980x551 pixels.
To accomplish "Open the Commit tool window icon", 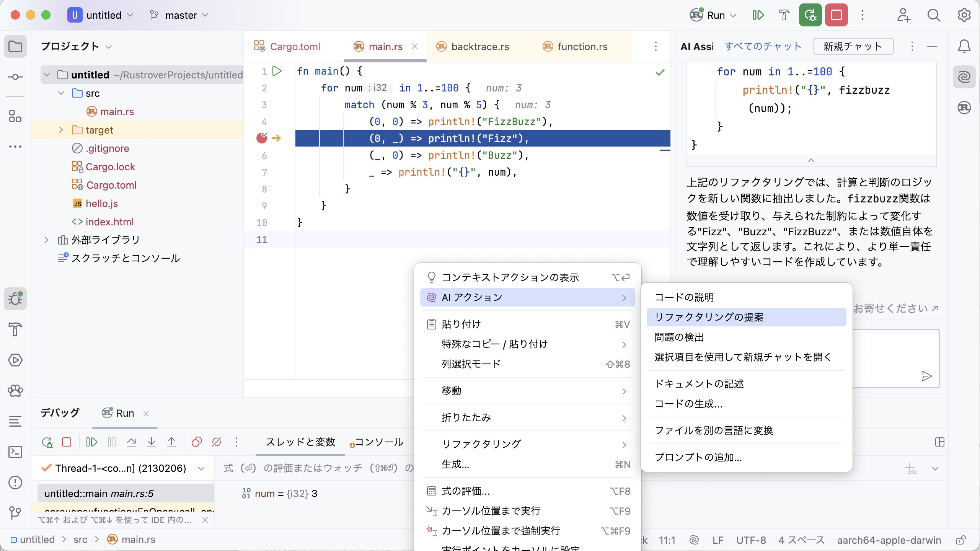I will 15,77.
